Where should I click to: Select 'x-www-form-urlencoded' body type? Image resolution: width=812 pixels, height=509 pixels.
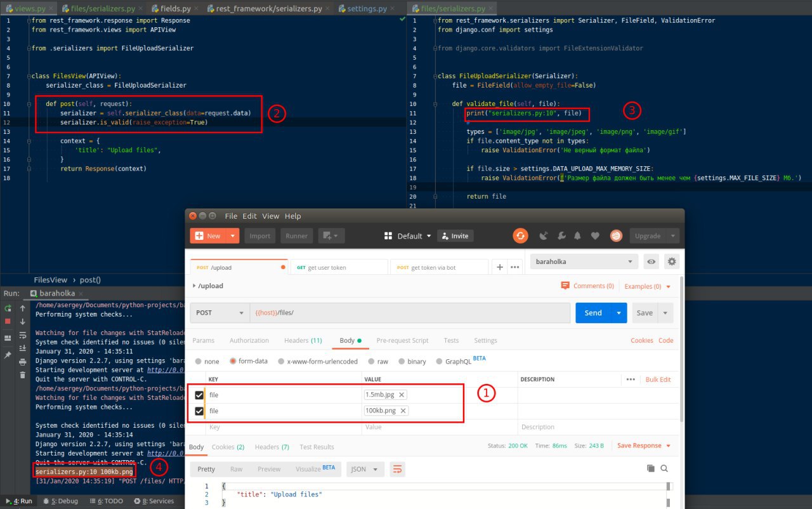point(282,361)
